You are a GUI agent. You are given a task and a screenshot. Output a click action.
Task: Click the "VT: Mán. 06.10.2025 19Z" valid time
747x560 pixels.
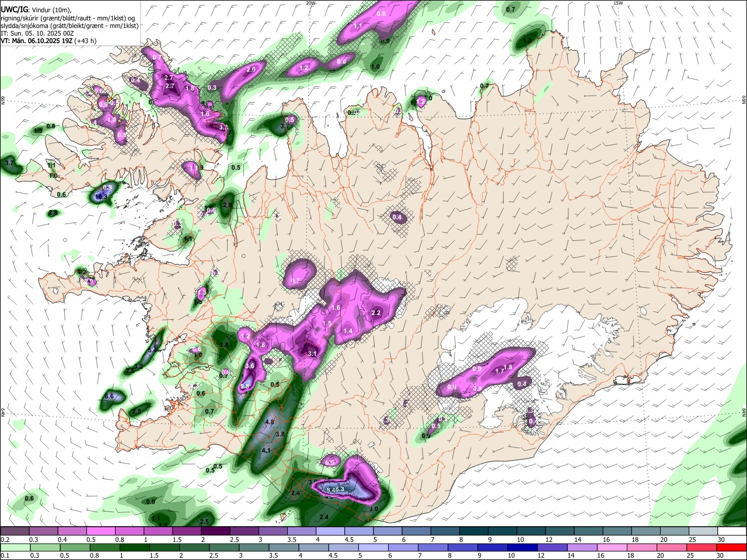(36, 41)
